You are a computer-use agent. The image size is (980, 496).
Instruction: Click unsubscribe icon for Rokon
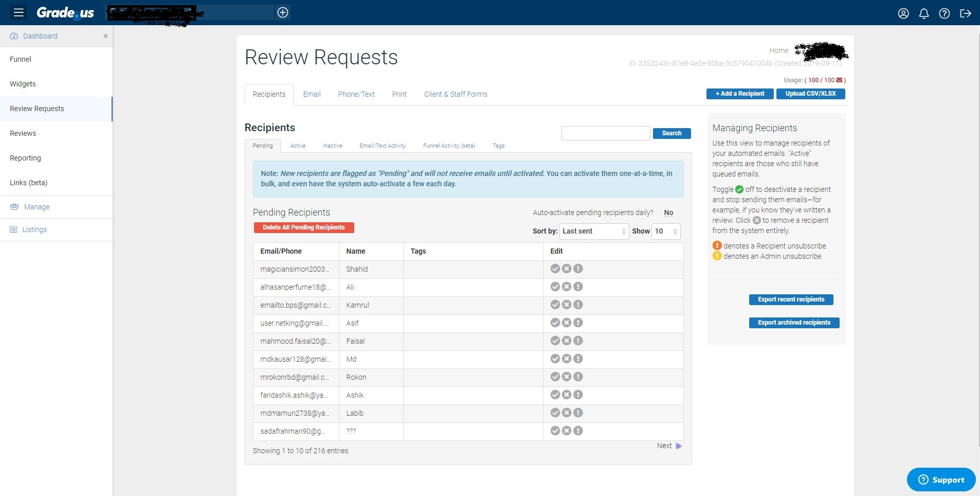pos(578,377)
